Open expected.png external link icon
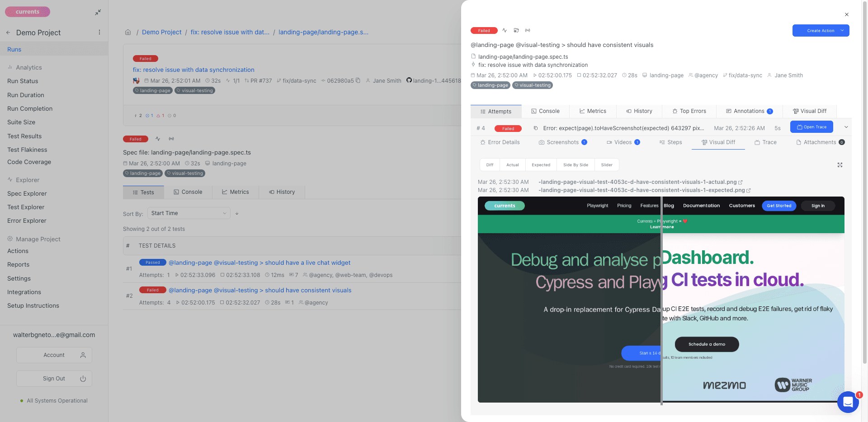 click(x=749, y=190)
